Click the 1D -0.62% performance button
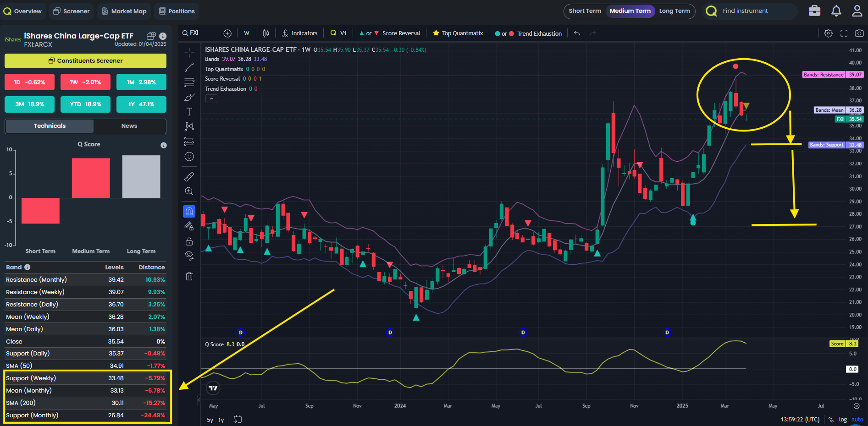Screen dimensions: 868x426 [x=29, y=82]
